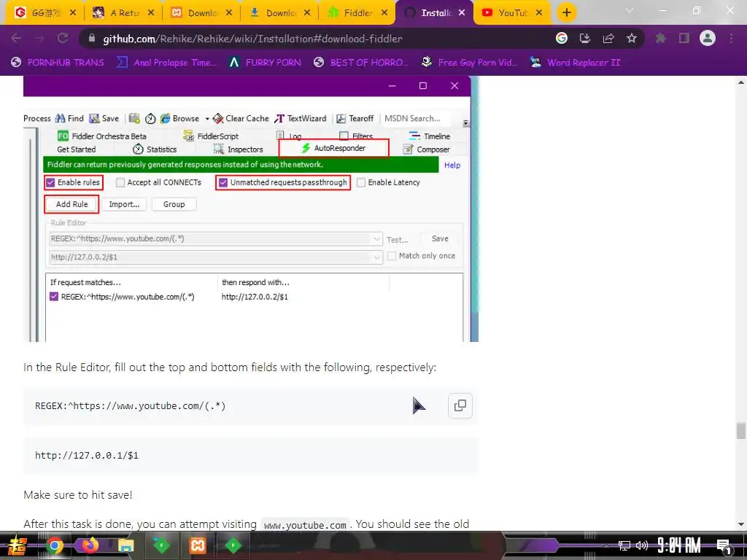This screenshot has height=560, width=747.
Task: Open the Extensions puzzle icon
Action: (661, 38)
